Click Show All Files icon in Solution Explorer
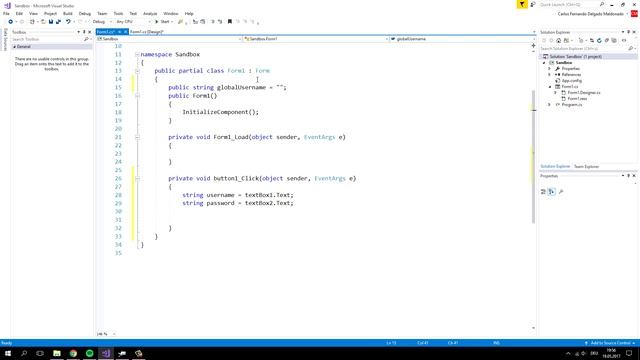This screenshot has width=640, height=360. tap(614, 40)
